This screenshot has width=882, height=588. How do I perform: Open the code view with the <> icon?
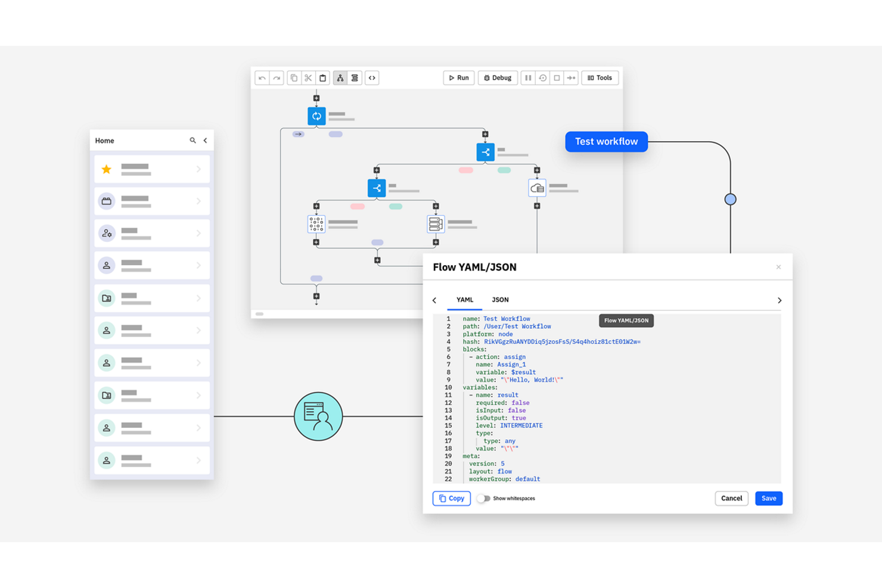pyautogui.click(x=372, y=77)
